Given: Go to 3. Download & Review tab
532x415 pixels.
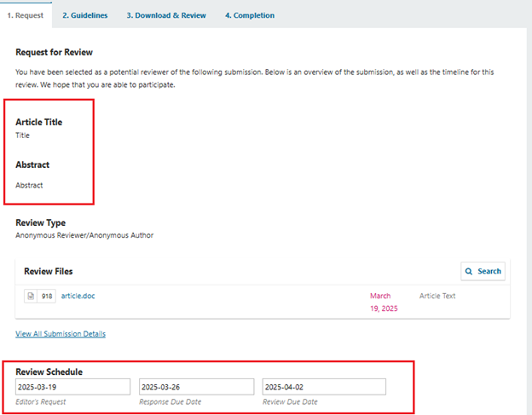Looking at the screenshot, I should pos(166,15).
